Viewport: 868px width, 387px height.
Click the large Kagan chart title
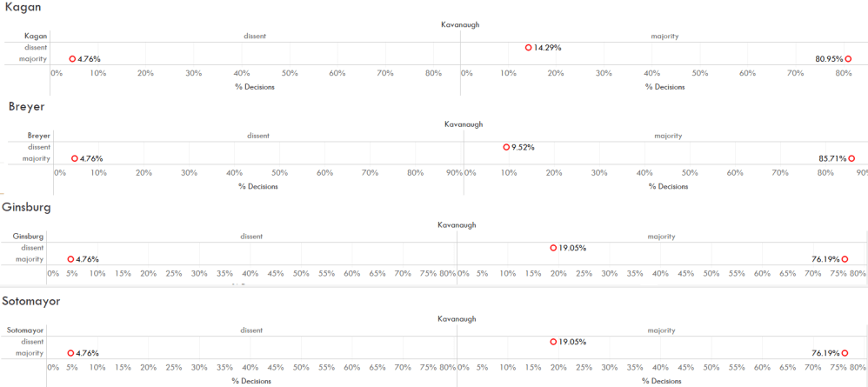click(23, 8)
